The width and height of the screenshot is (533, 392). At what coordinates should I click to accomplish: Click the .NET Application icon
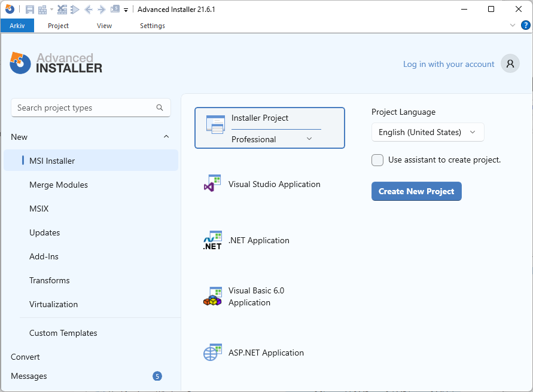[212, 240]
